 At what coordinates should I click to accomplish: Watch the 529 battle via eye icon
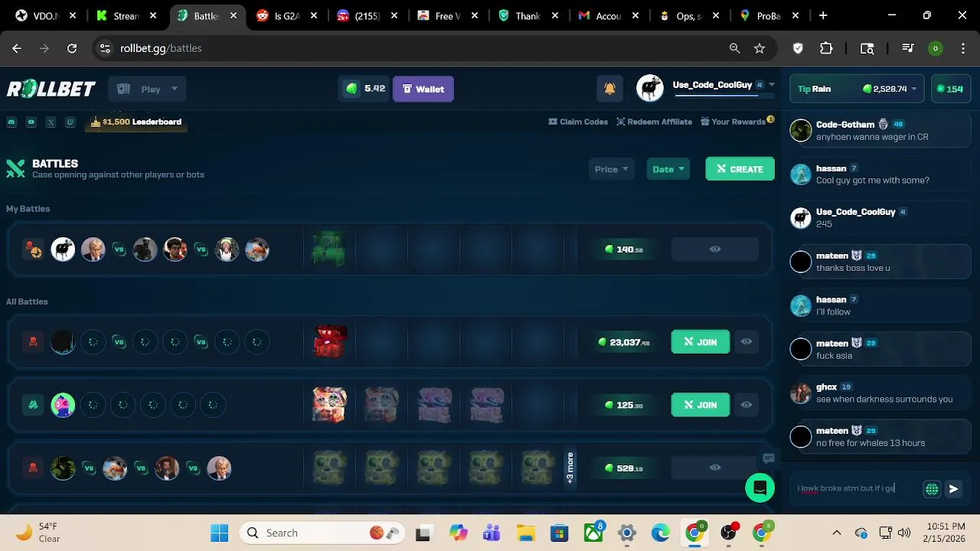point(715,468)
